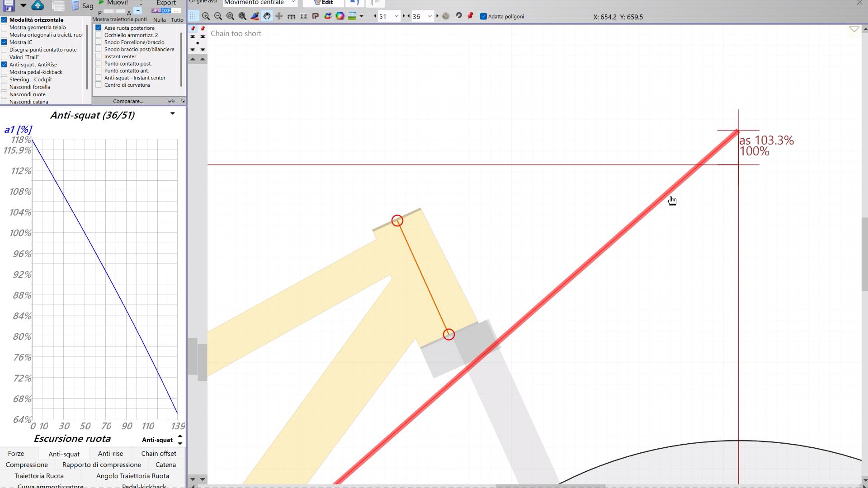Uncheck the Mostra IC checkbox
The image size is (868, 488).
4,42
